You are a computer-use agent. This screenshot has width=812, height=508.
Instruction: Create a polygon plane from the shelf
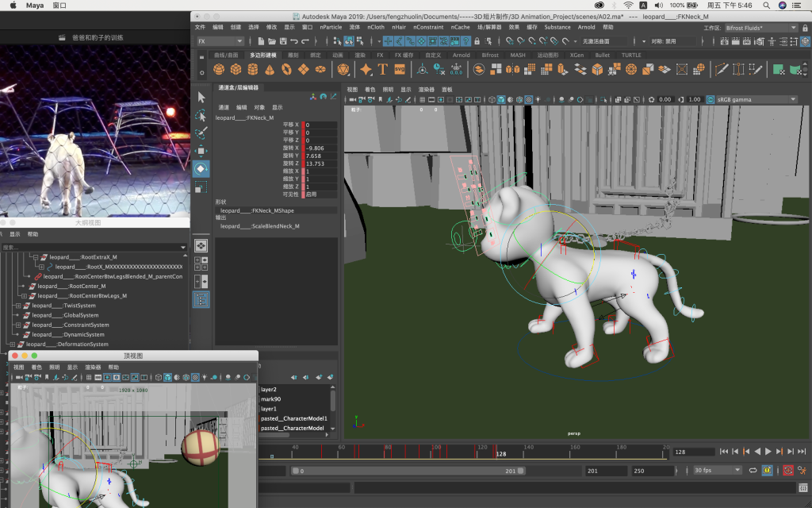click(x=304, y=69)
